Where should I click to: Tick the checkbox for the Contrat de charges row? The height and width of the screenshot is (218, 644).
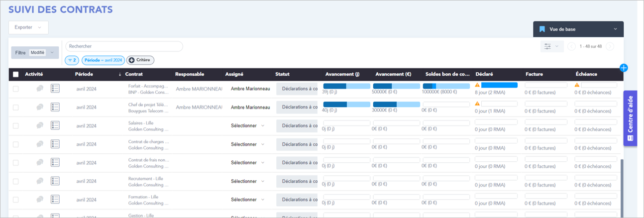coord(15,144)
